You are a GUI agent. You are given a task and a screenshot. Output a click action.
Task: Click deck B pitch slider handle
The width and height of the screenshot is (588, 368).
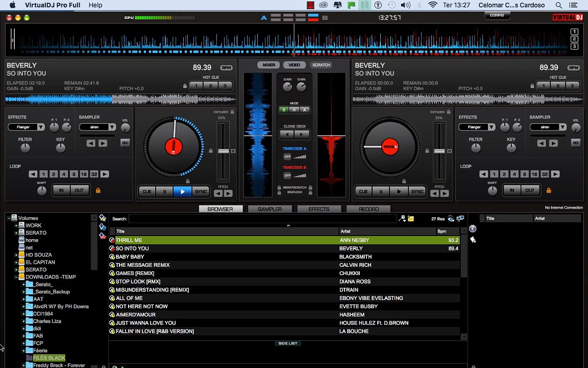(x=439, y=151)
